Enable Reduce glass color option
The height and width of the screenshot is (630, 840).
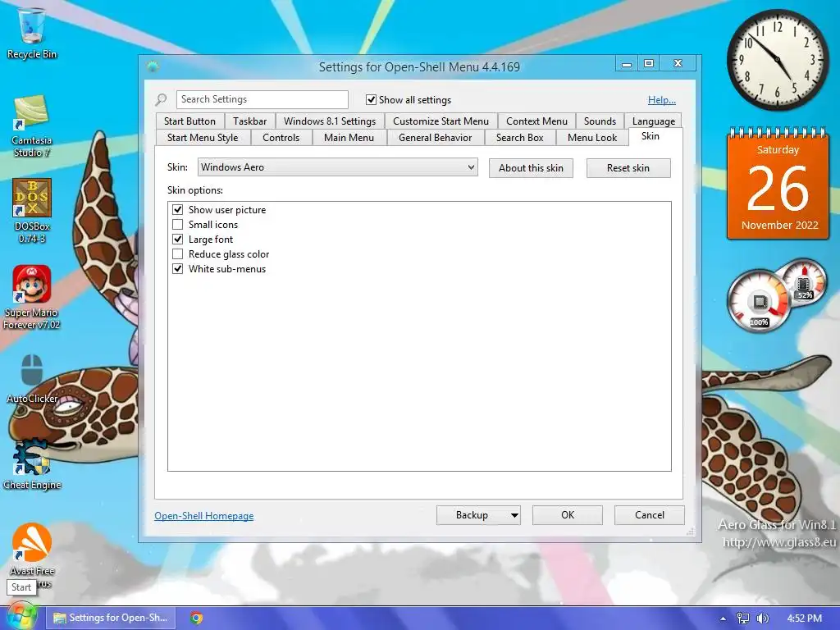coord(178,254)
